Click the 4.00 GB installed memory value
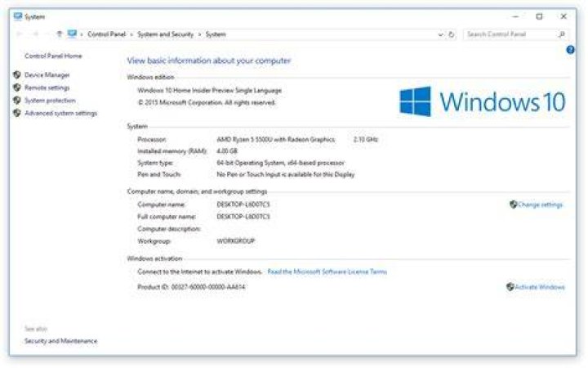The height and width of the screenshot is (368, 588). (x=227, y=151)
